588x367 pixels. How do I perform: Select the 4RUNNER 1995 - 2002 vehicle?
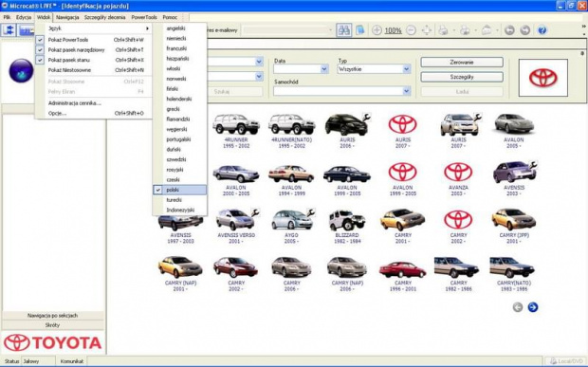pos(236,131)
